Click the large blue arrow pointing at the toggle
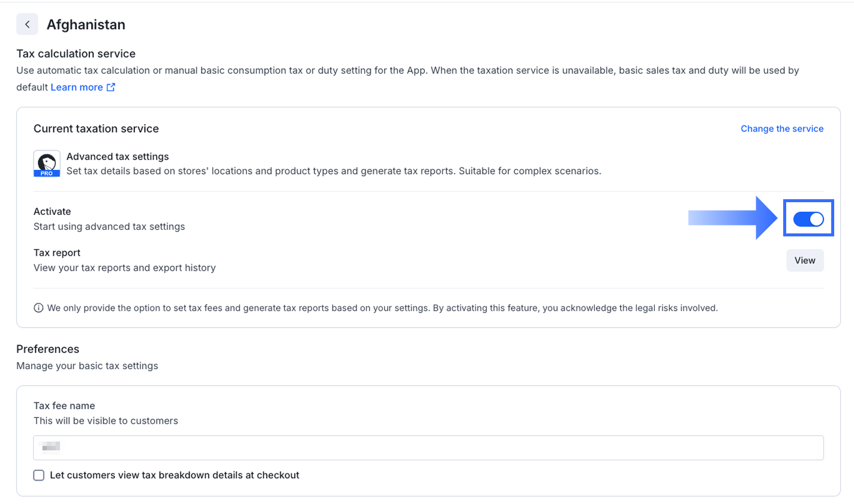 733,218
